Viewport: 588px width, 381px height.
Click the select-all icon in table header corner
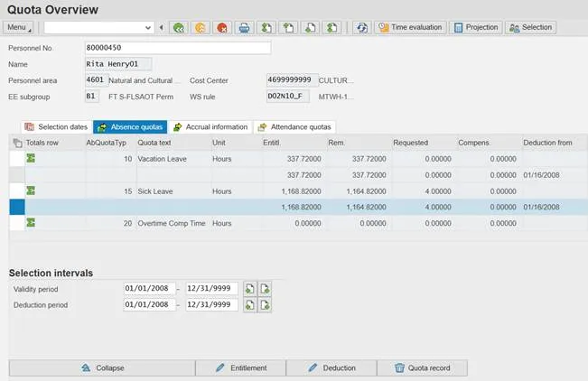coord(17,143)
